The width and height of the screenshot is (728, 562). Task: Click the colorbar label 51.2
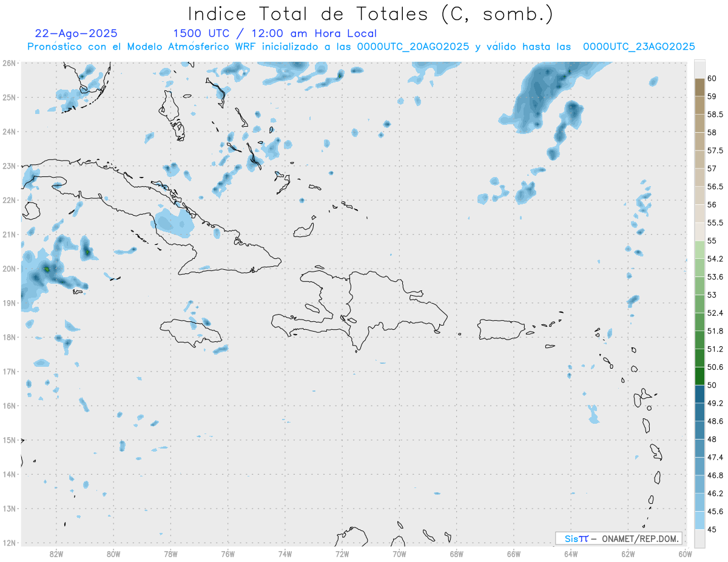(x=715, y=349)
